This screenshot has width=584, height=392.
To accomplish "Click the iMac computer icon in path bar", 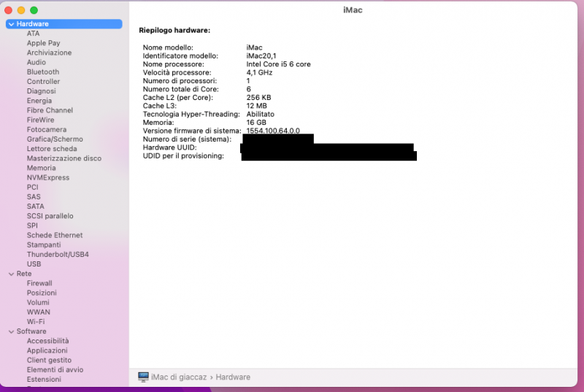I will (143, 377).
